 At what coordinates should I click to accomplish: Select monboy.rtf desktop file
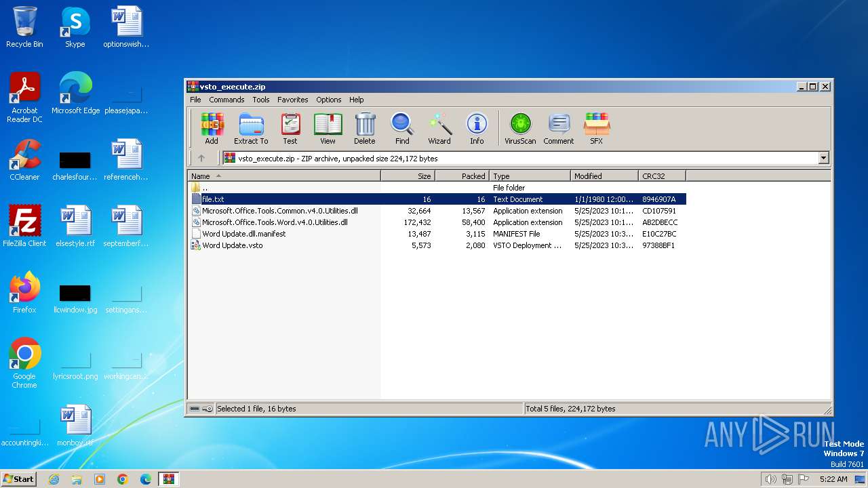75,426
